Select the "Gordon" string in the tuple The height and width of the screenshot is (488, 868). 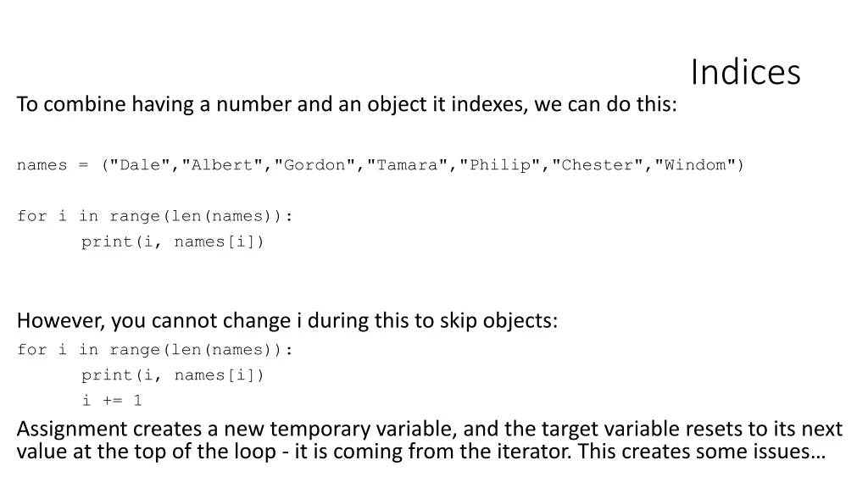[x=315, y=165]
